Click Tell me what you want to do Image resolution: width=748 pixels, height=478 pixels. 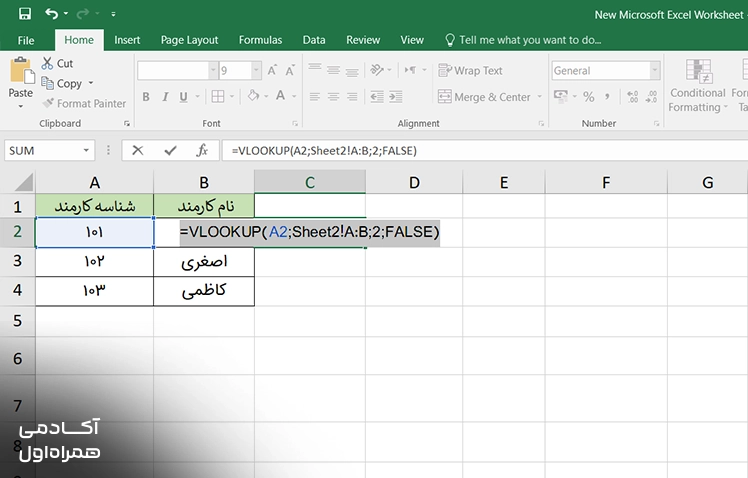coord(523,40)
